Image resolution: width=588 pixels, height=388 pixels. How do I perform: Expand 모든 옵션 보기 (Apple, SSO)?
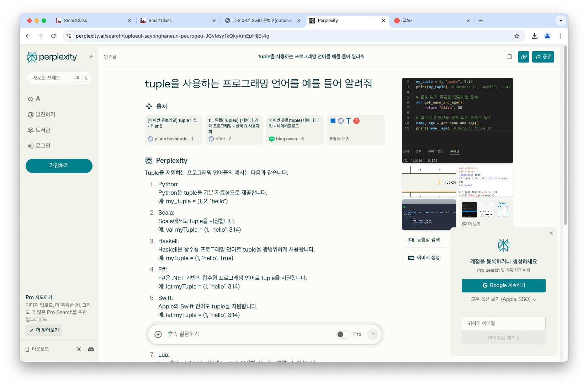point(503,300)
